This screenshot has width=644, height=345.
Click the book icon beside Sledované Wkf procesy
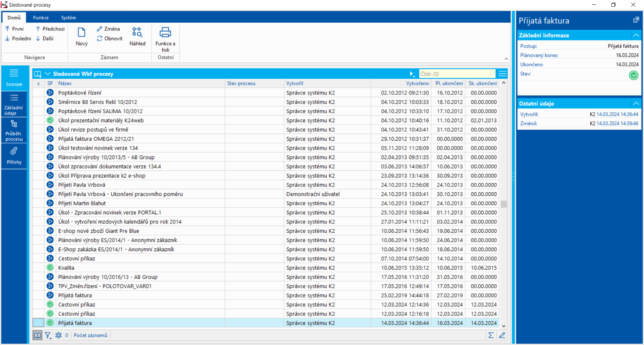coord(38,74)
